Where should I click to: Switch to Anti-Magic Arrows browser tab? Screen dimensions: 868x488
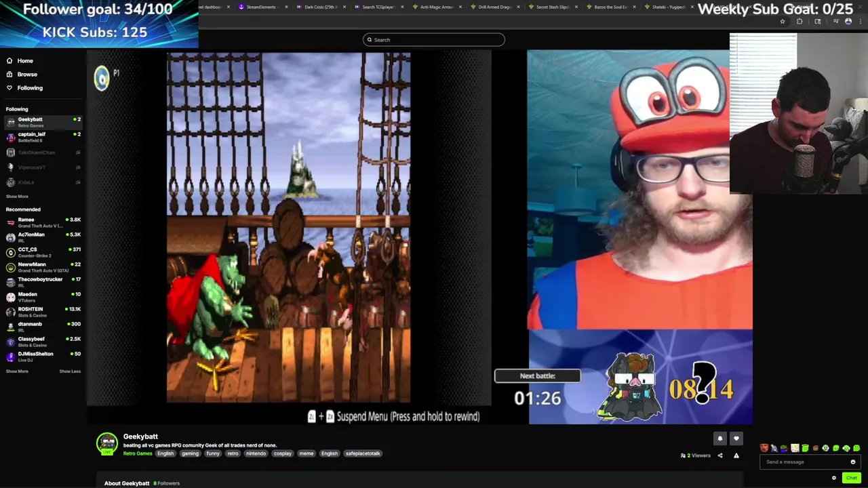coord(436,7)
